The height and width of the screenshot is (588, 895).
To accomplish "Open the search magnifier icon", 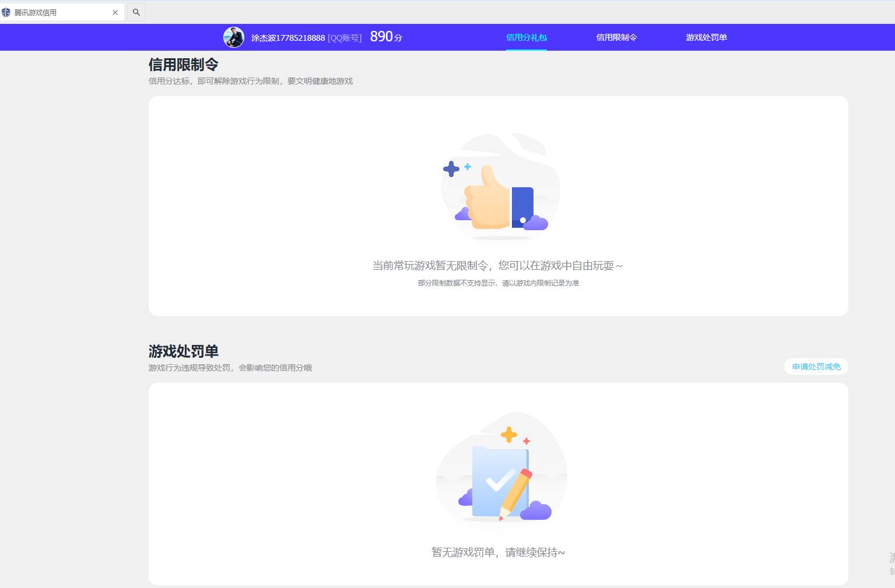I will coord(136,12).
